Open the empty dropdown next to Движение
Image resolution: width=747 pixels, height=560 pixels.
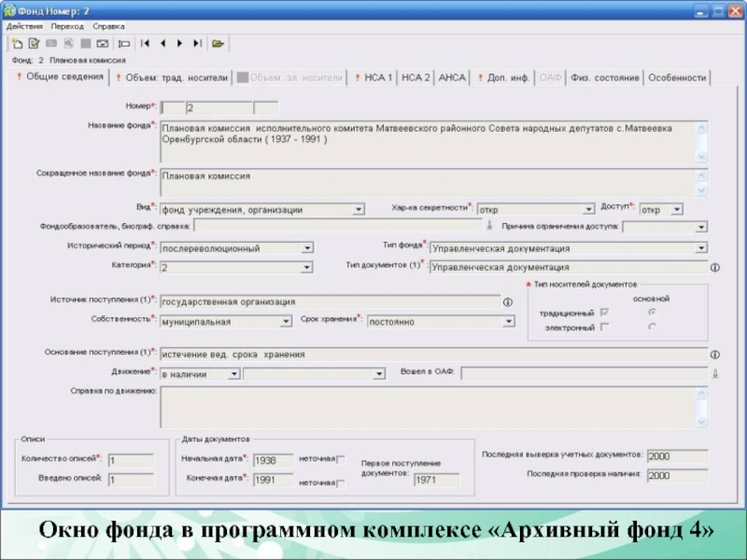[379, 374]
